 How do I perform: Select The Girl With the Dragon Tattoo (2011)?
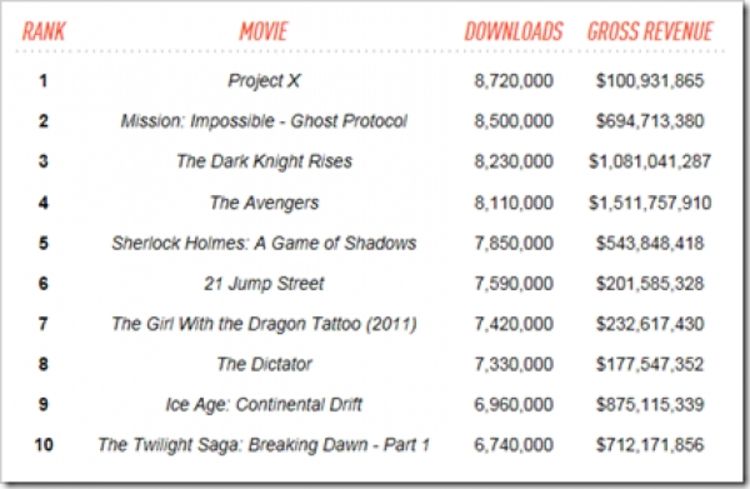point(264,324)
